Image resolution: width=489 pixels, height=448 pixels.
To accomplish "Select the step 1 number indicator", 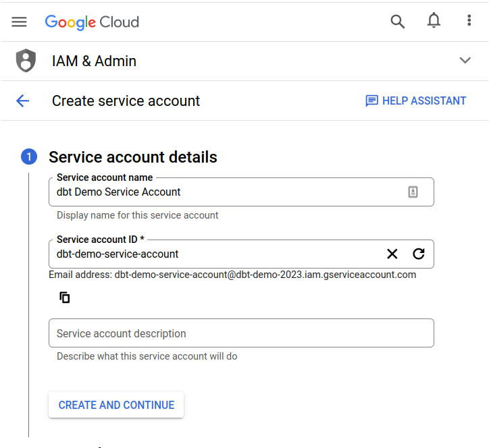I will click(x=29, y=157).
